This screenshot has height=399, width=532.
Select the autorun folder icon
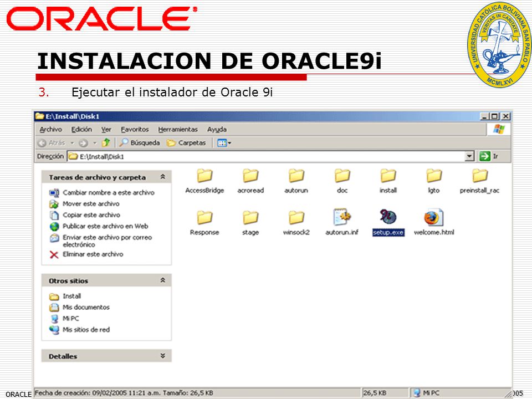[x=296, y=176]
